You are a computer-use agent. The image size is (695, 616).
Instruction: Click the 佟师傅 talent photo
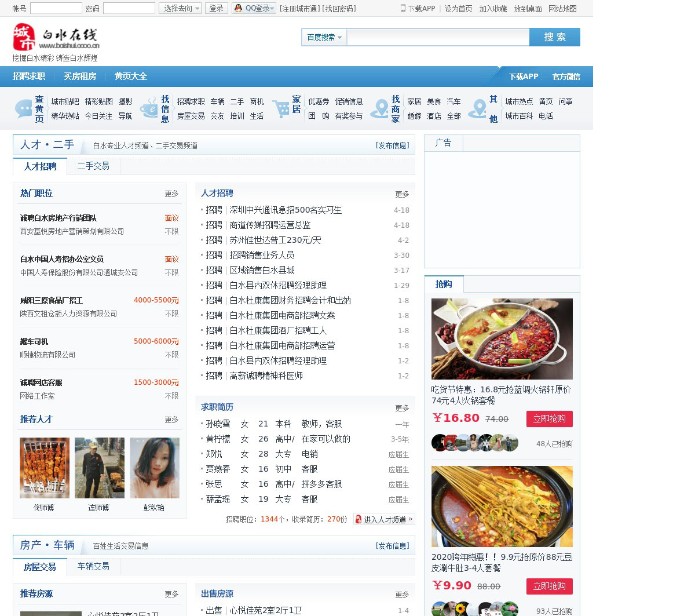(45, 468)
